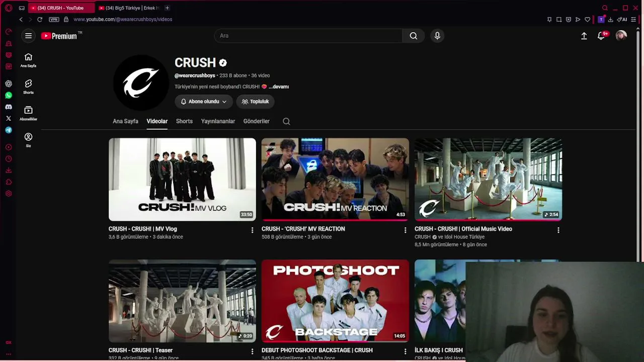Open YouTube notifications bell
Image resolution: width=644 pixels, height=362 pixels.
click(602, 36)
